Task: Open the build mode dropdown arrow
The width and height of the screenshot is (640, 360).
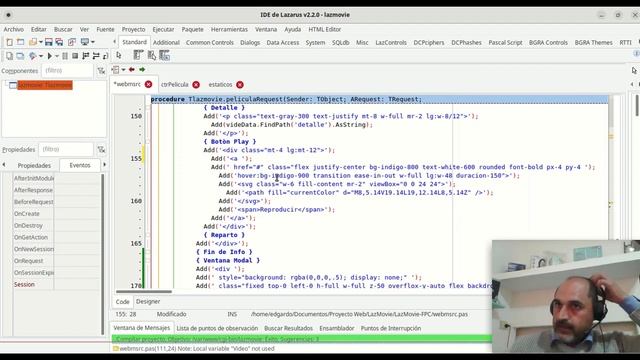Action: coord(41,56)
